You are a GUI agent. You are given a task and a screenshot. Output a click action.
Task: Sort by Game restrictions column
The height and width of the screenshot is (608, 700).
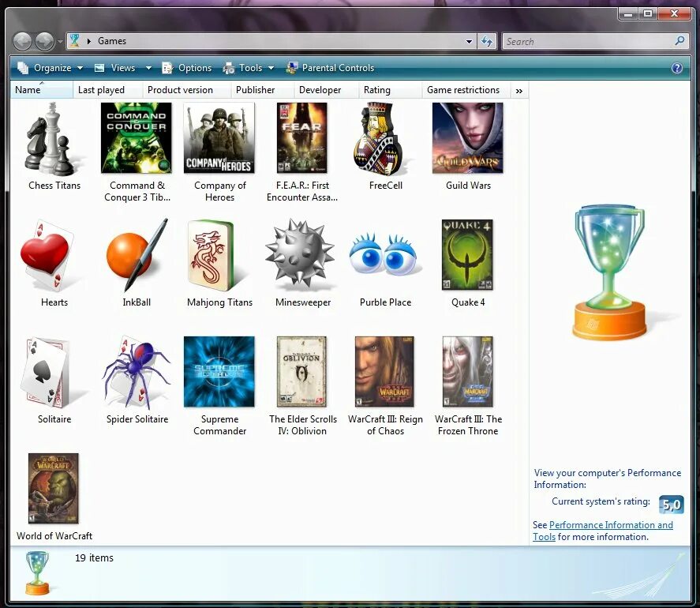point(466,90)
